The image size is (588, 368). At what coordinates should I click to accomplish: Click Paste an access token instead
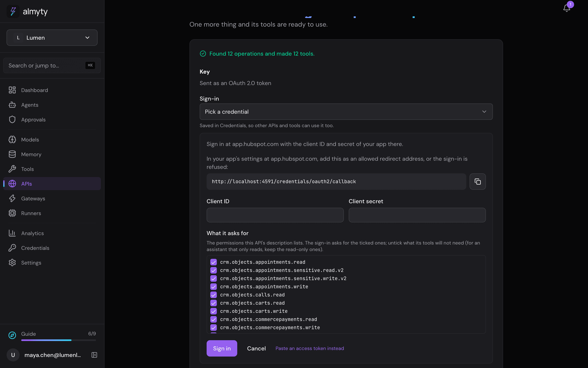click(x=310, y=348)
